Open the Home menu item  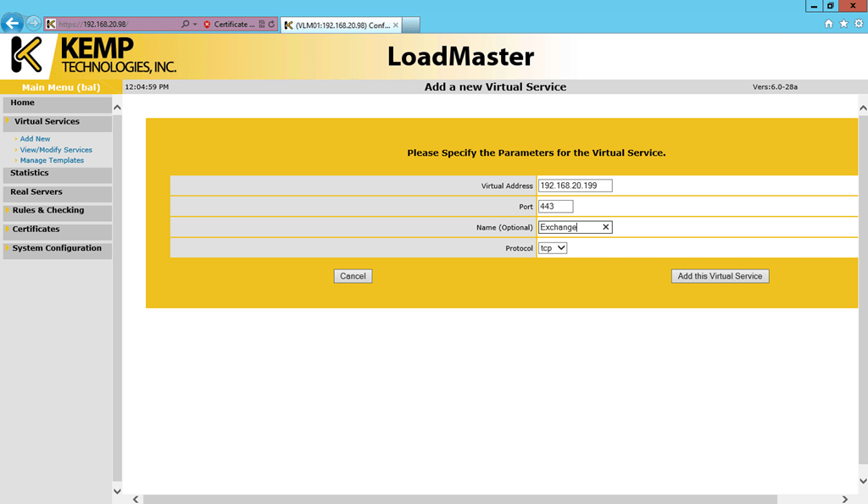pyautogui.click(x=57, y=103)
